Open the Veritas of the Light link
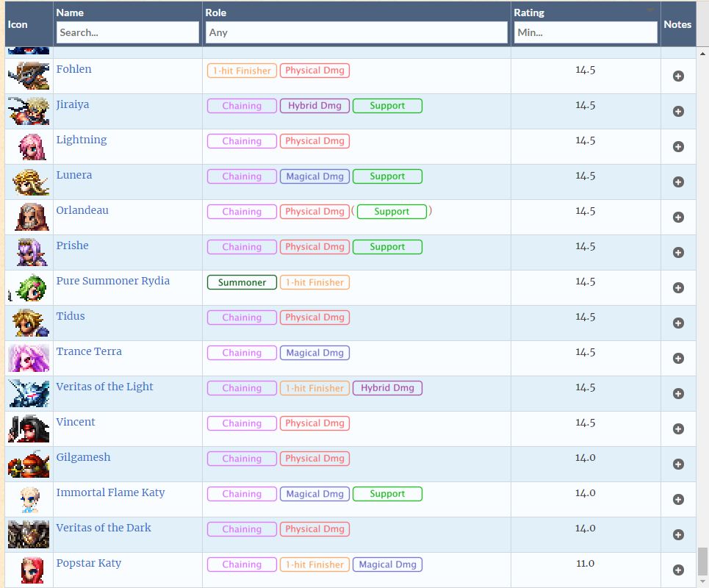 click(x=104, y=387)
